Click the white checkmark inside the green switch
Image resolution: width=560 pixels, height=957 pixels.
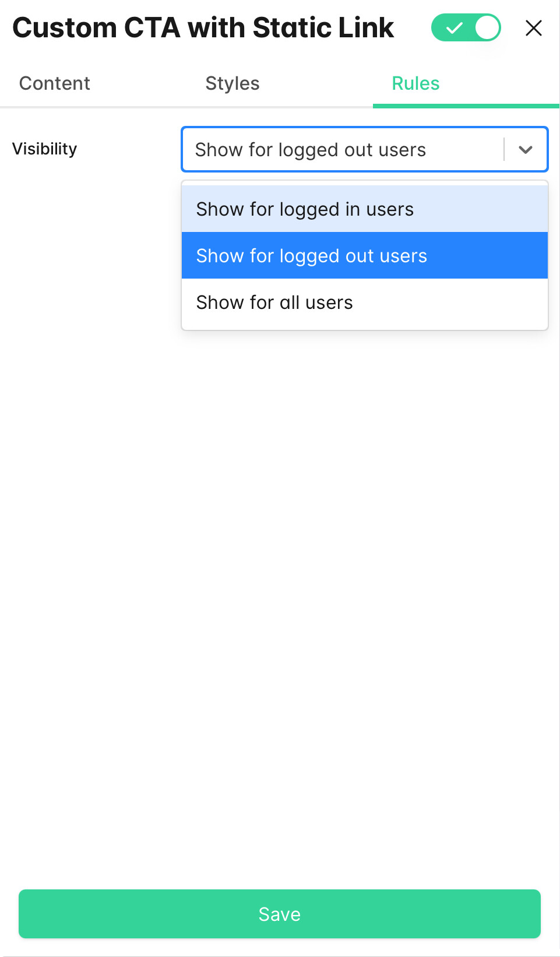tap(454, 28)
